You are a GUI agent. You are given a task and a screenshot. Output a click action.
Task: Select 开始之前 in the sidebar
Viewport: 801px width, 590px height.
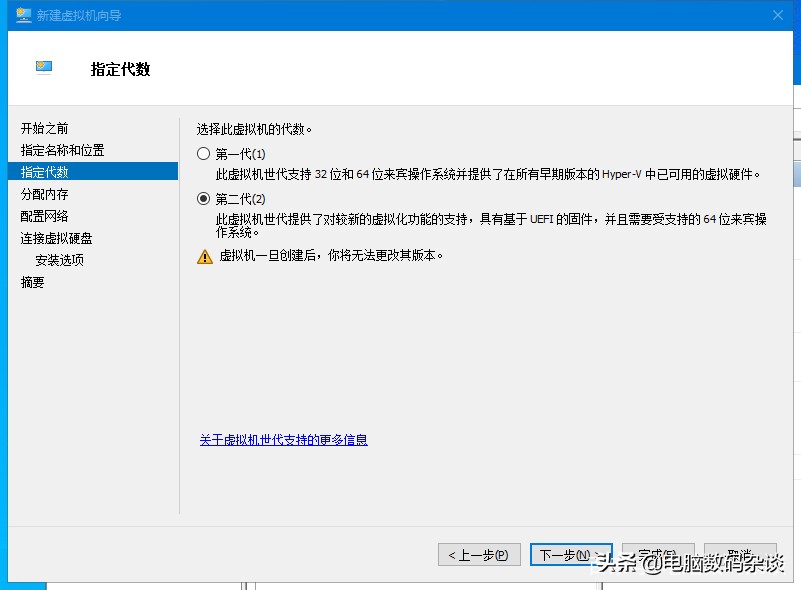click(47, 127)
